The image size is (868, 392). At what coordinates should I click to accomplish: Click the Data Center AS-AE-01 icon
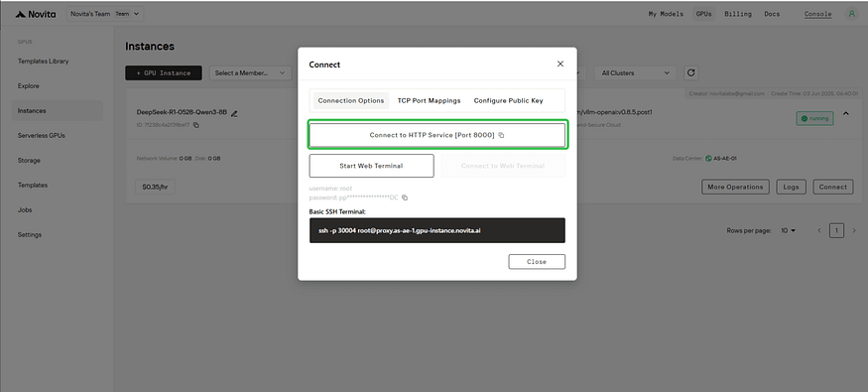[708, 159]
